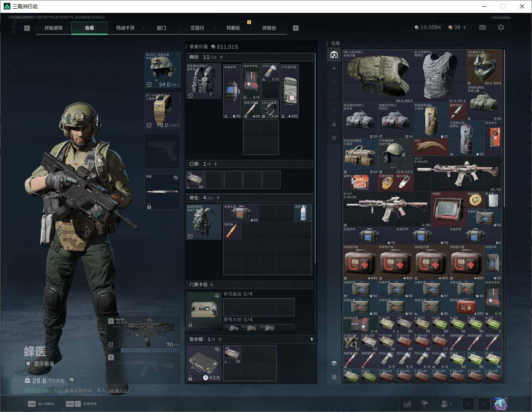Open the weight details list icon
The height and width of the screenshot is (412, 532).
71,380
